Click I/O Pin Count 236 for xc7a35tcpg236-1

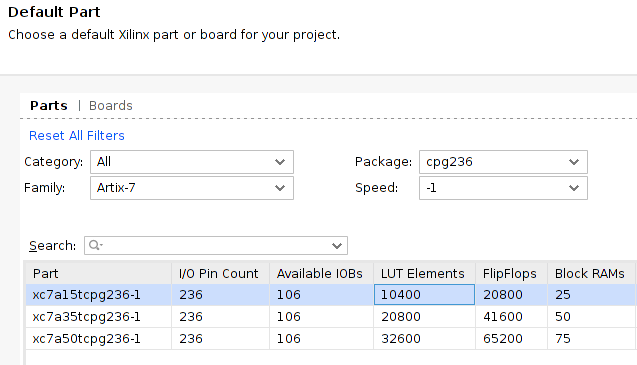[221, 317]
